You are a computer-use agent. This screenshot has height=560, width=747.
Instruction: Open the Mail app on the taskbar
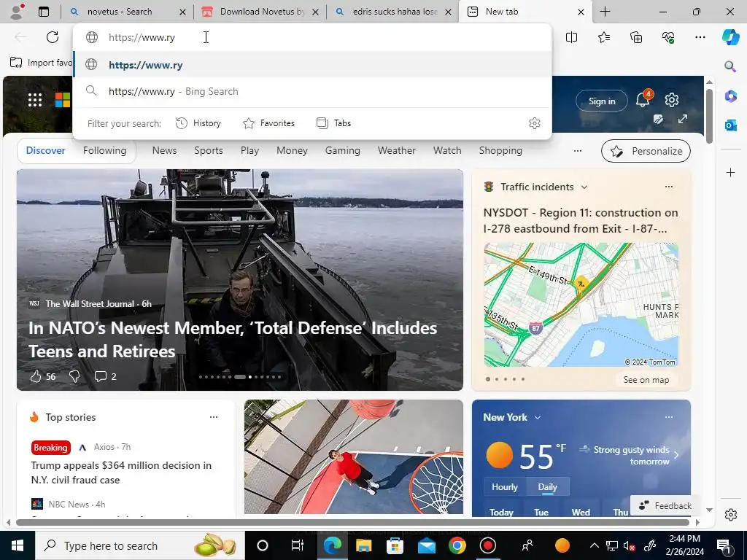[x=426, y=545]
